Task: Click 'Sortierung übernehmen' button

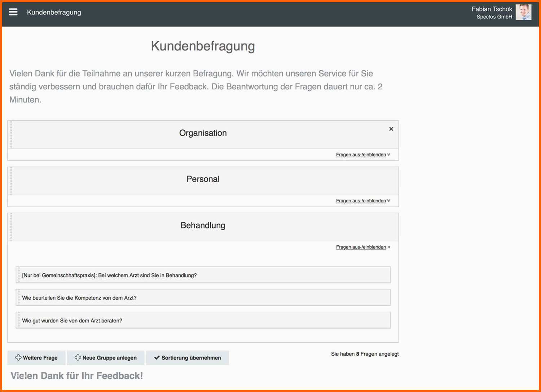Action: [x=188, y=358]
